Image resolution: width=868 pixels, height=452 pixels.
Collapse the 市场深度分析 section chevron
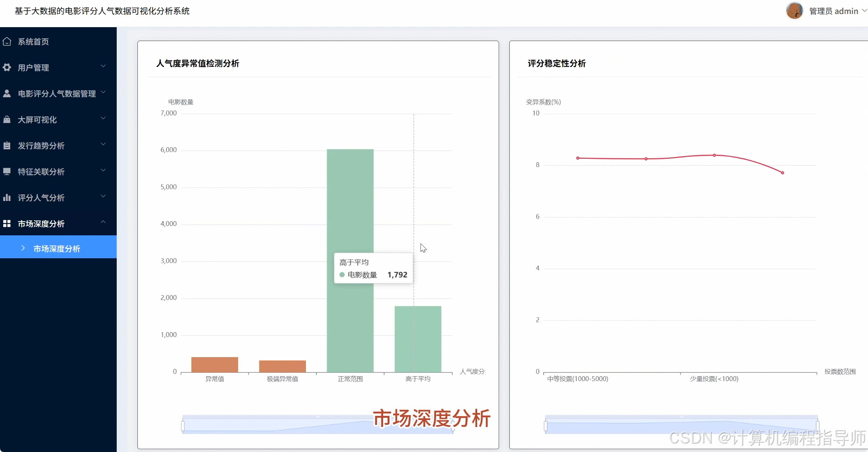point(103,222)
